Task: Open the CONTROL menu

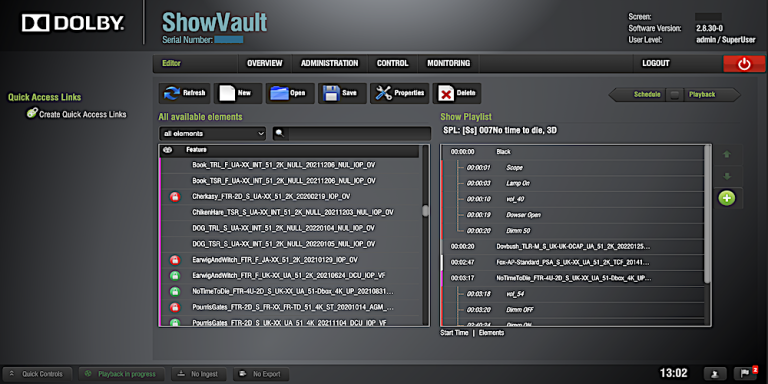Action: click(392, 63)
